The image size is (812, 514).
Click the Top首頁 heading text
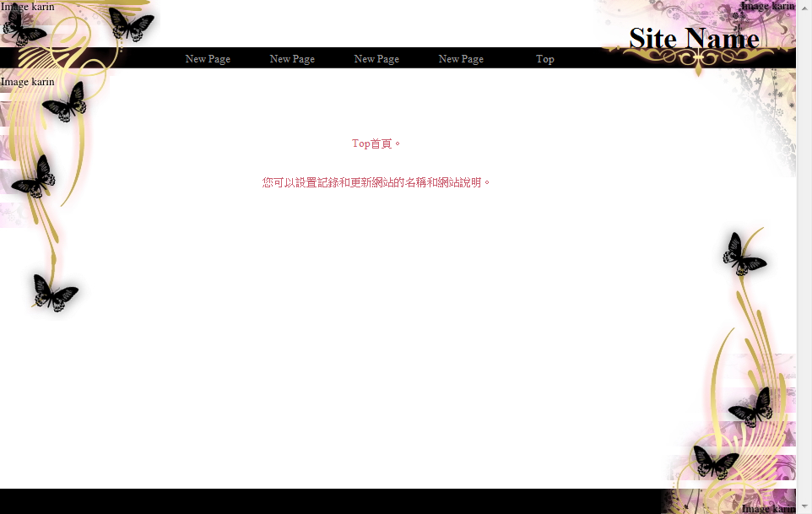tap(376, 143)
